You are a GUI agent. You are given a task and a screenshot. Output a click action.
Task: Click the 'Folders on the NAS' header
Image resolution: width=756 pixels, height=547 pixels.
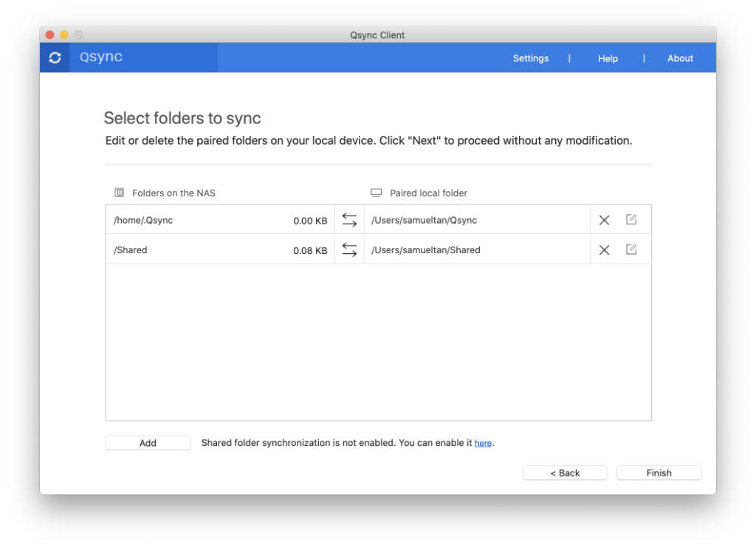tap(173, 193)
